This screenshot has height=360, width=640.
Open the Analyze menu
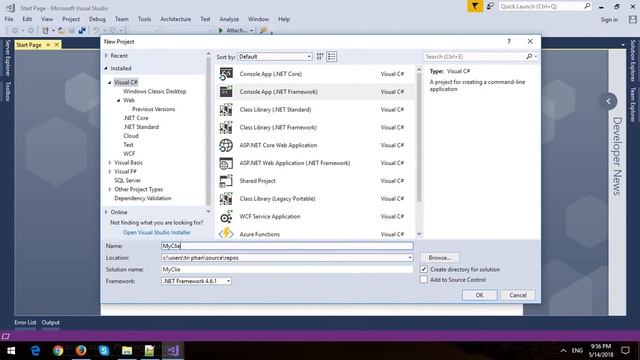click(229, 19)
